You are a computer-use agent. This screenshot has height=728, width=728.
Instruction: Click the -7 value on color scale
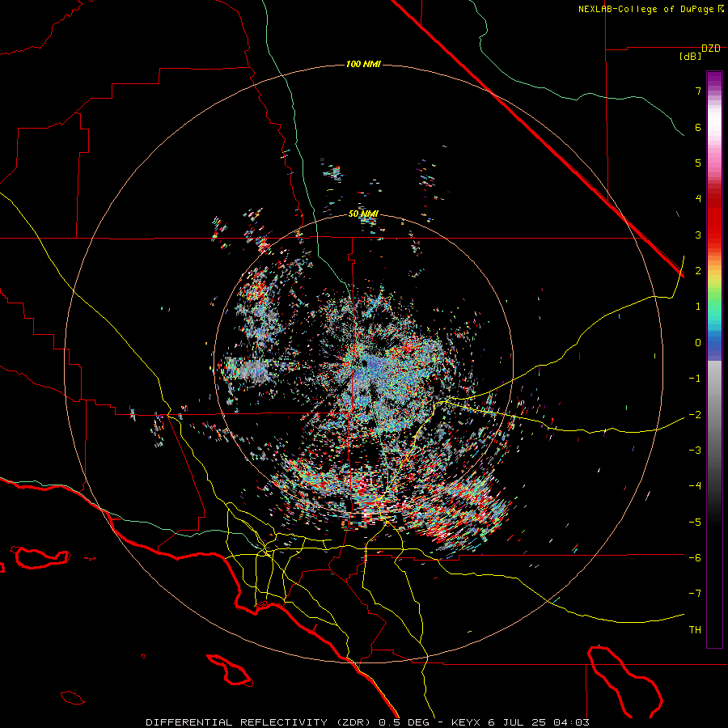[695, 594]
